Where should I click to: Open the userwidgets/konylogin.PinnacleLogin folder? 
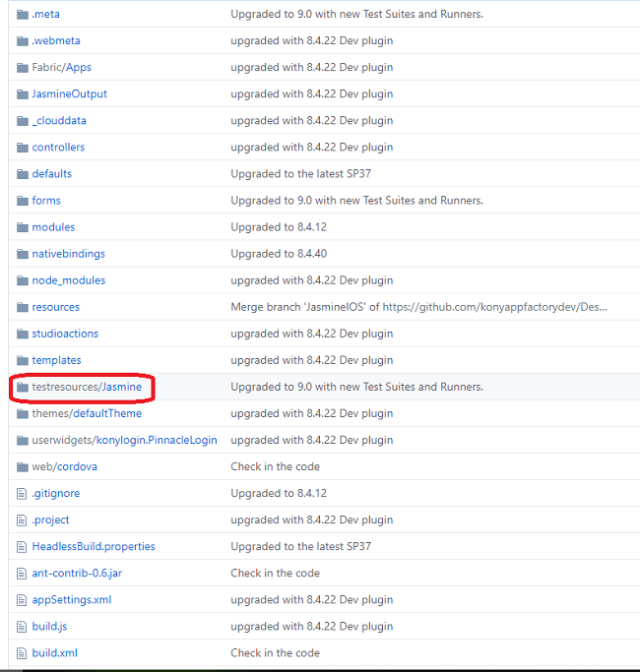pos(124,440)
